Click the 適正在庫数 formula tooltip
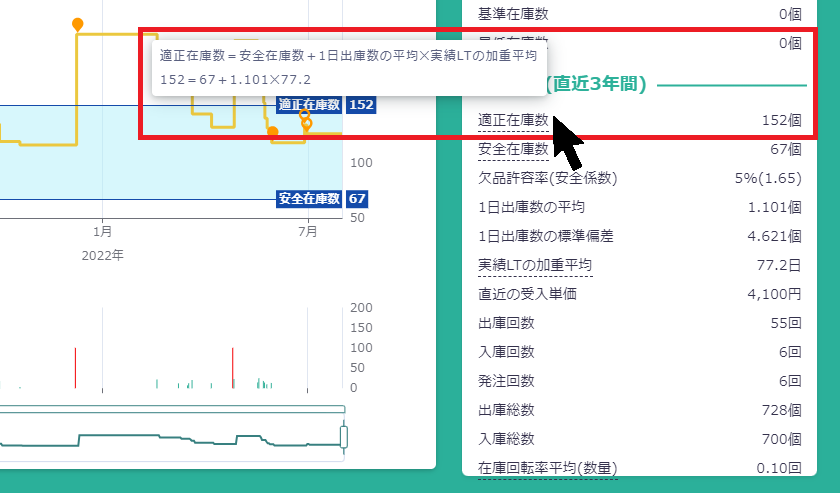This screenshot has height=493, width=840. (x=348, y=67)
